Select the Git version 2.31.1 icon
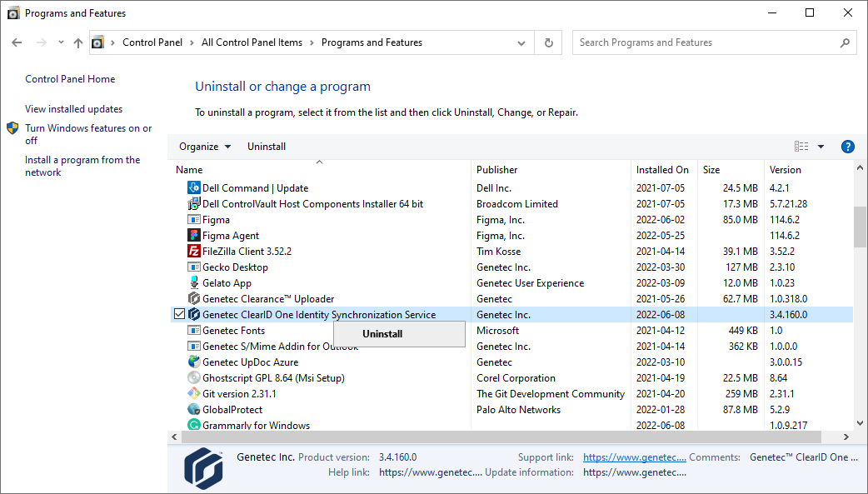The image size is (868, 494). tap(195, 393)
